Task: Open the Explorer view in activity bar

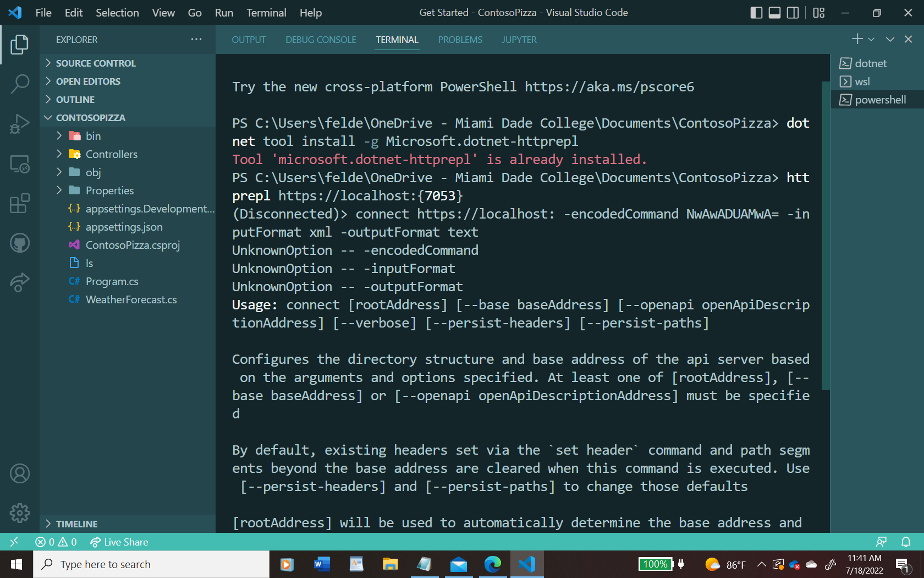Action: tap(19, 45)
